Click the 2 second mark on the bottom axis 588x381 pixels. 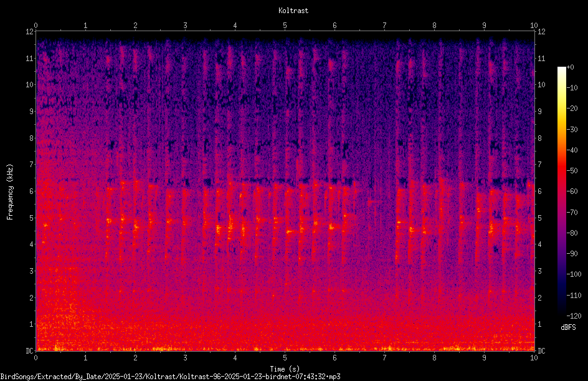click(135, 358)
